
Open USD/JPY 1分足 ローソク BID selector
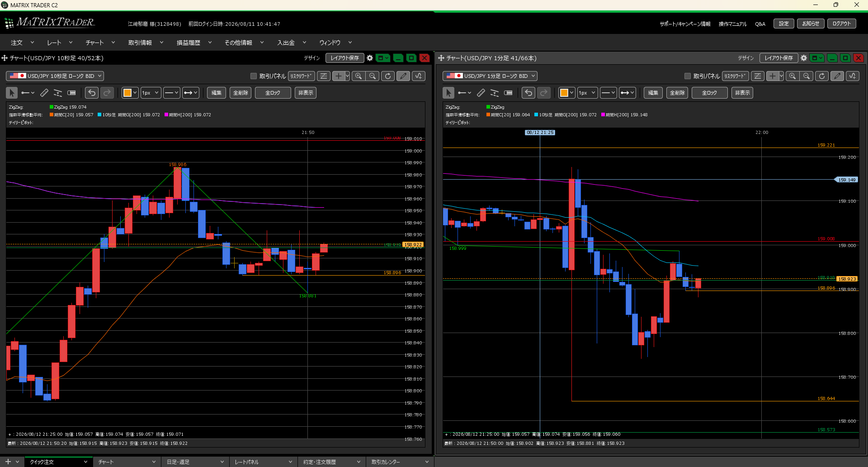point(490,76)
